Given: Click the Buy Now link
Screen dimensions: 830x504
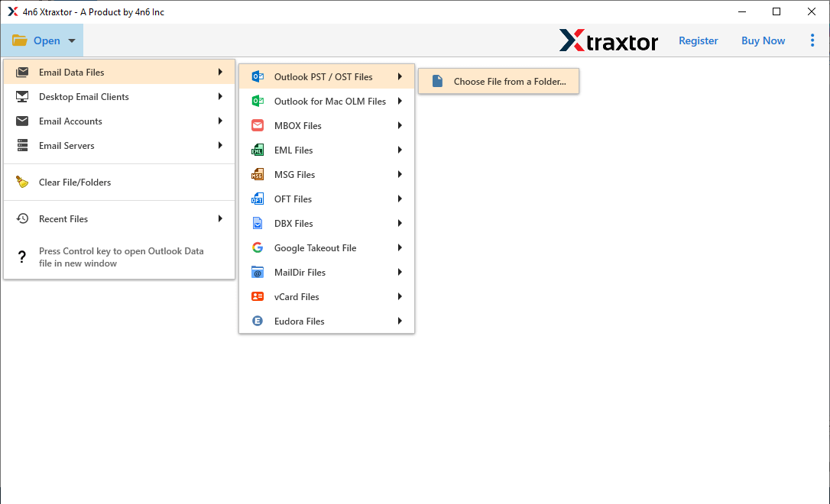Looking at the screenshot, I should (763, 40).
